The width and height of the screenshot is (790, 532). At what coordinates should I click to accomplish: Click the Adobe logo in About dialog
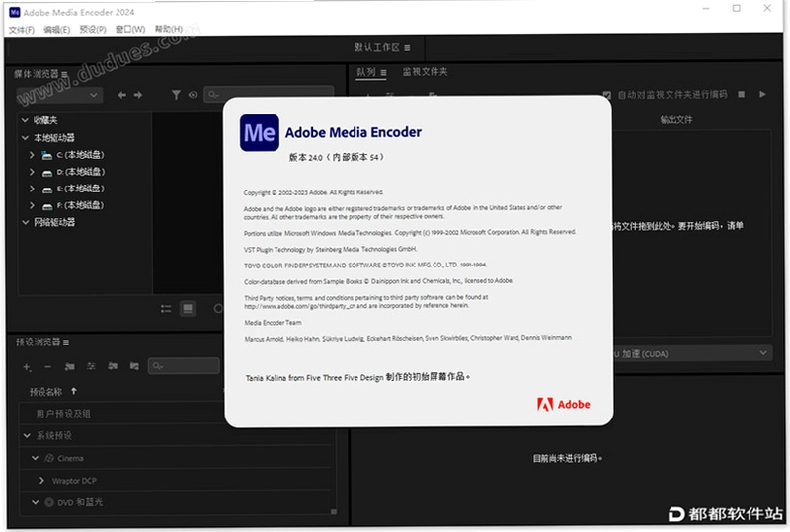coord(563,404)
